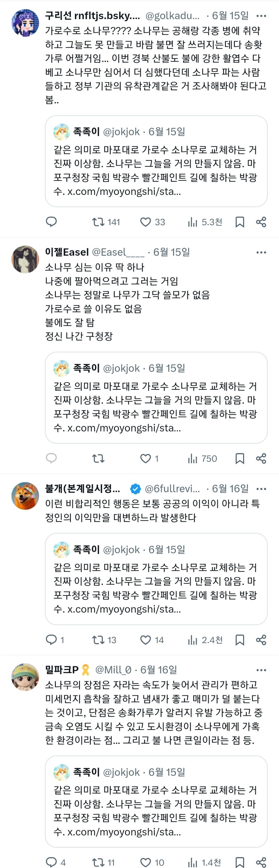
Task: Open more options on 불개's post
Action: click(x=261, y=489)
